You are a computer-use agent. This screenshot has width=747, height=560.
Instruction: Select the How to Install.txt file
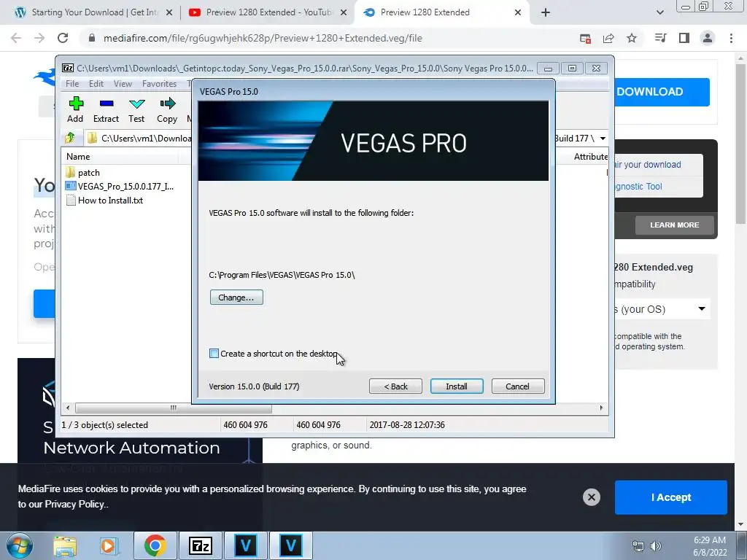(104, 201)
